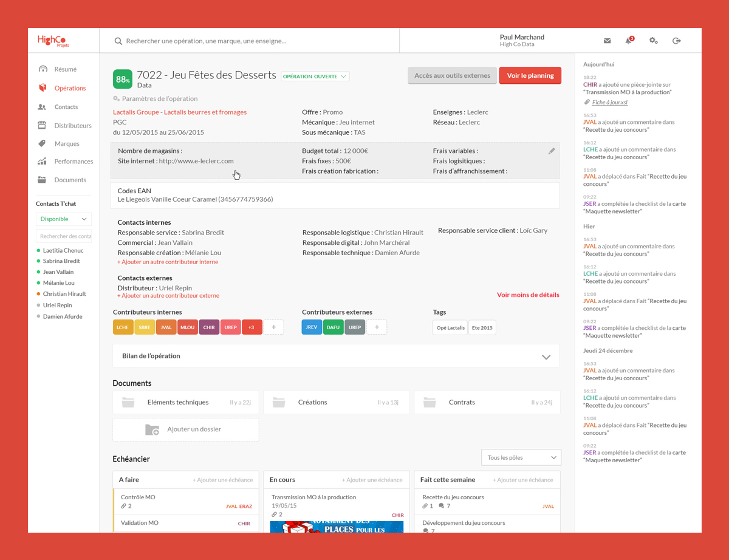Click the add-folder icon in Ajouter un dossier

click(152, 429)
